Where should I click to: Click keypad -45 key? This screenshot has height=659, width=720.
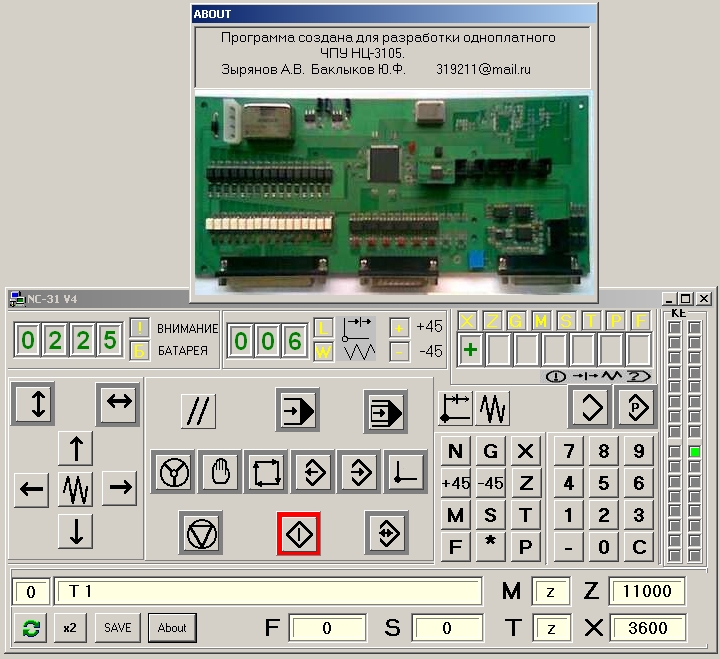[490, 483]
